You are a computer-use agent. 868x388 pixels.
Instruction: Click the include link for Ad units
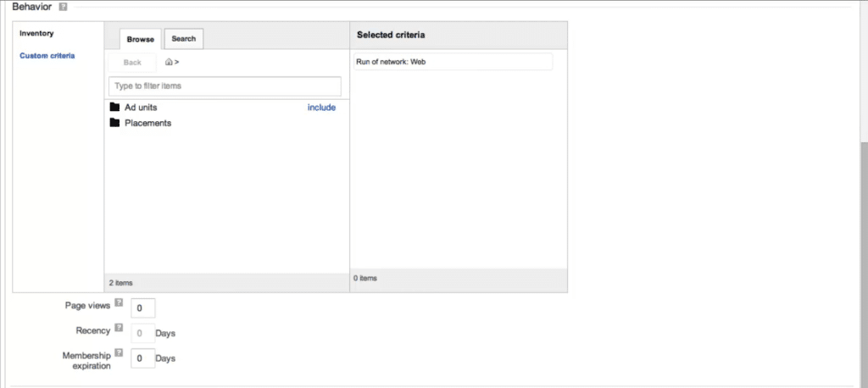(x=321, y=108)
